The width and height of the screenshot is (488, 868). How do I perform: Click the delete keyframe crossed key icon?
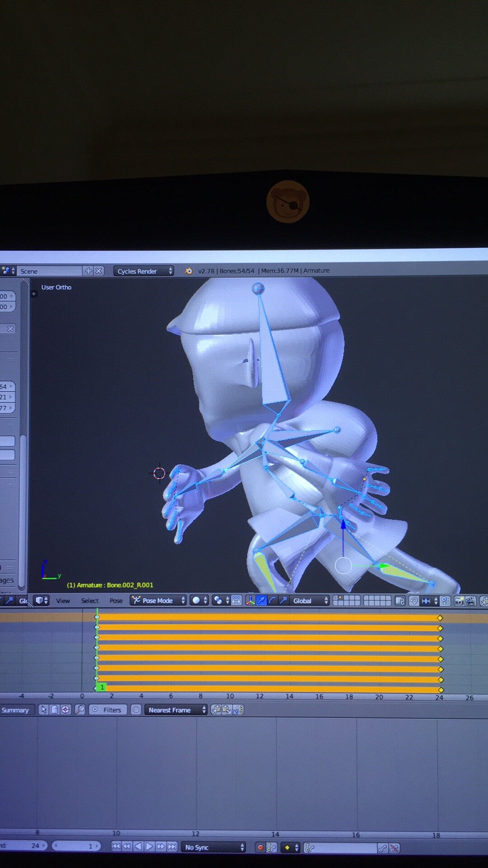click(394, 849)
